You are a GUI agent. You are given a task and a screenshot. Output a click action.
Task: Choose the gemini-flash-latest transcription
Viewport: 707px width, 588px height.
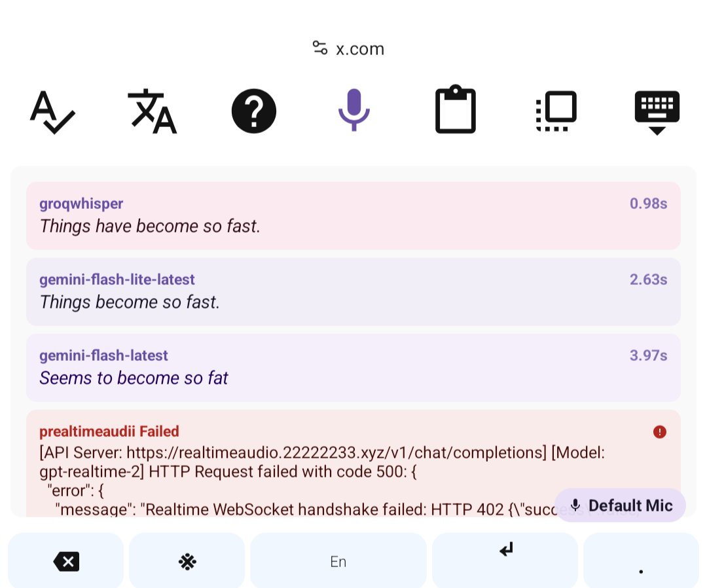[353, 367]
